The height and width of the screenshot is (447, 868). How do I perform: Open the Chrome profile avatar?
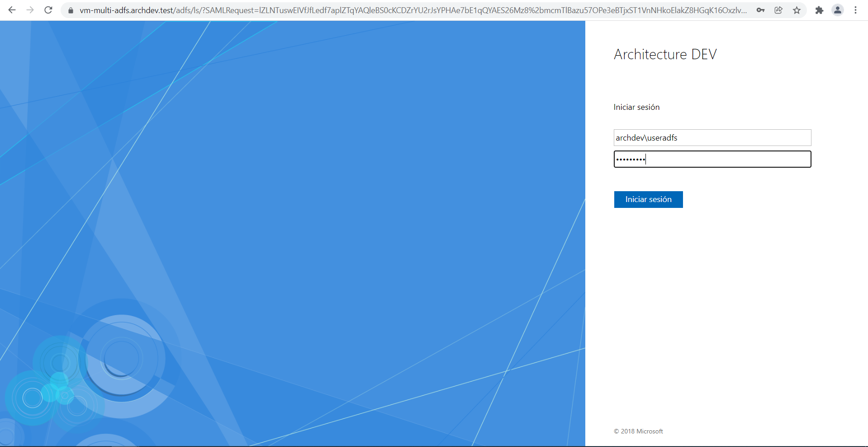[838, 10]
